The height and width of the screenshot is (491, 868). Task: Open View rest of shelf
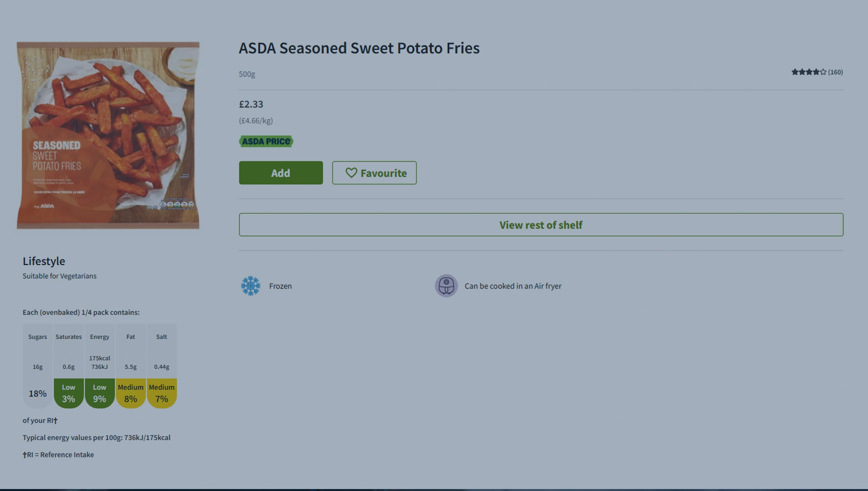click(541, 225)
